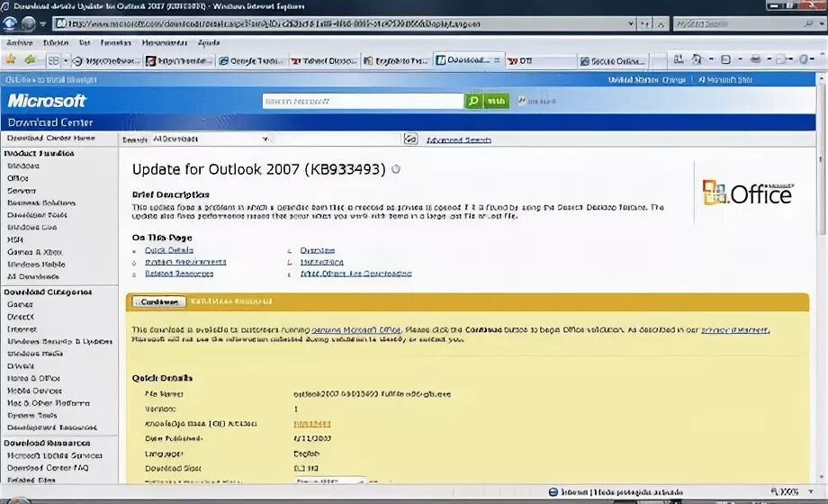Open the Favorites Center star icon

(x=11, y=59)
